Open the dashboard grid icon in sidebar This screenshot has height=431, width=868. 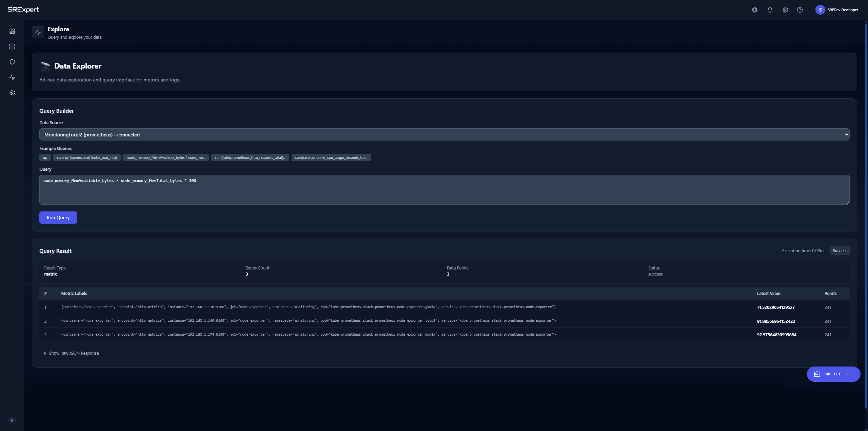pyautogui.click(x=12, y=31)
